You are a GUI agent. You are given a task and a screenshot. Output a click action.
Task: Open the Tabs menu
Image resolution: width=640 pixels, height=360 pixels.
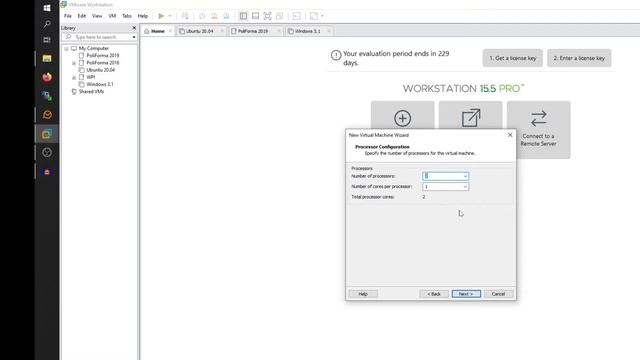coord(127,16)
